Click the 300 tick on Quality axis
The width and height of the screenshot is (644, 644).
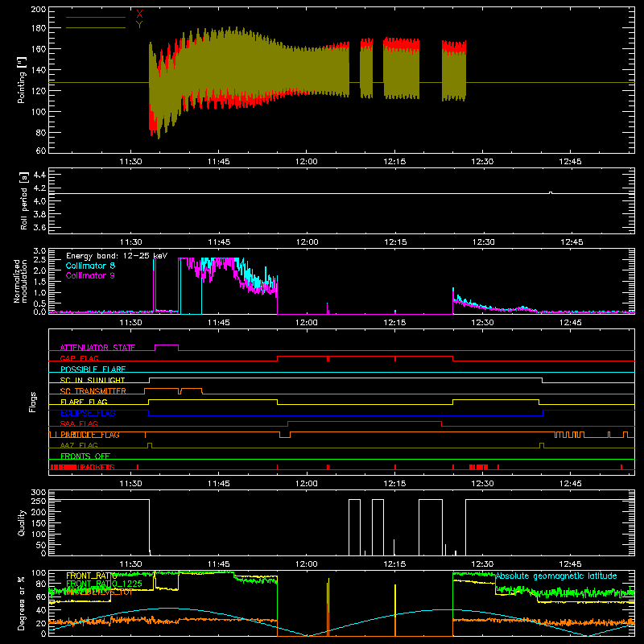click(39, 493)
